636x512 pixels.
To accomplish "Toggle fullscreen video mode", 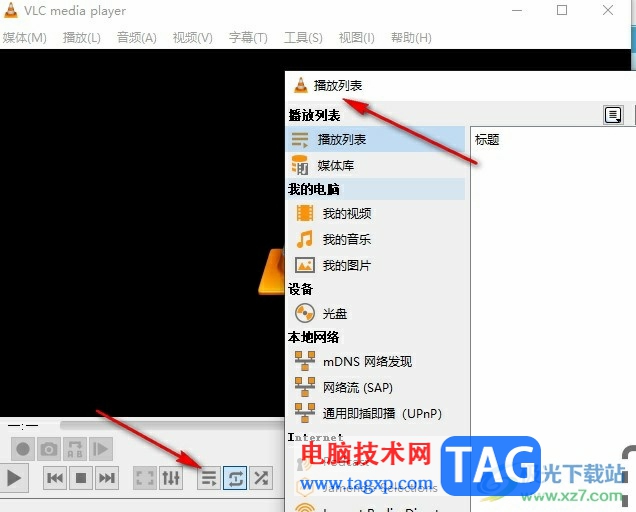I will click(x=145, y=478).
